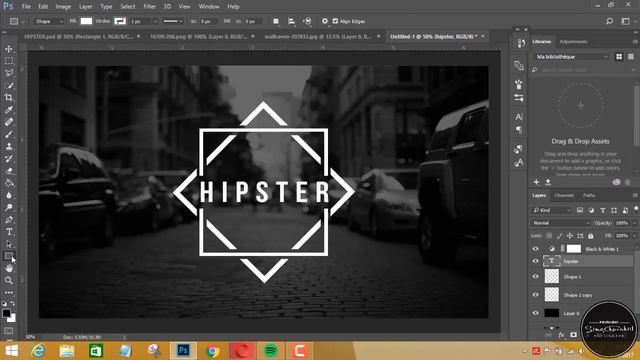Open the tool preset picker arrow
640x360 pixels.
pos(23,21)
